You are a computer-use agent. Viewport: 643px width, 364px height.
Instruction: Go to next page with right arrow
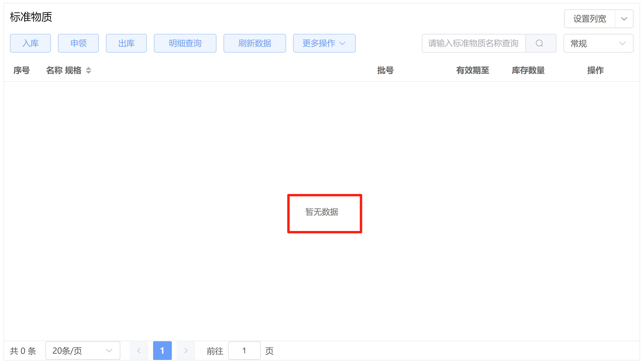coord(186,350)
